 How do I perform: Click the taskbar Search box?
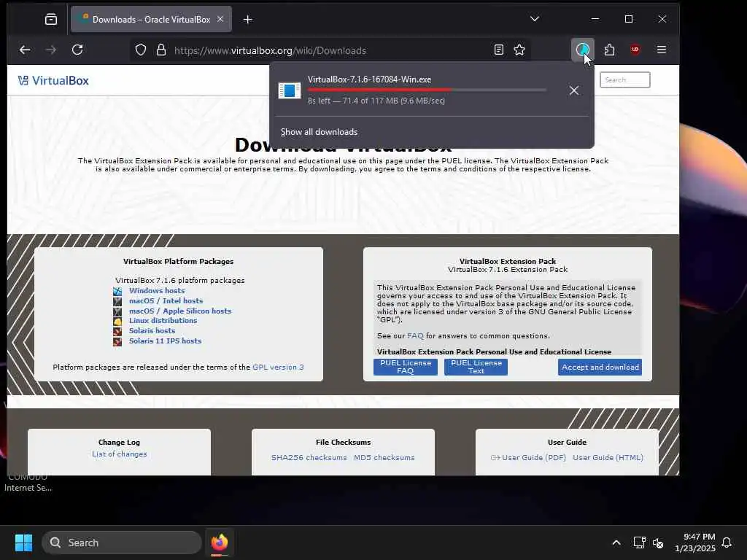point(122,542)
